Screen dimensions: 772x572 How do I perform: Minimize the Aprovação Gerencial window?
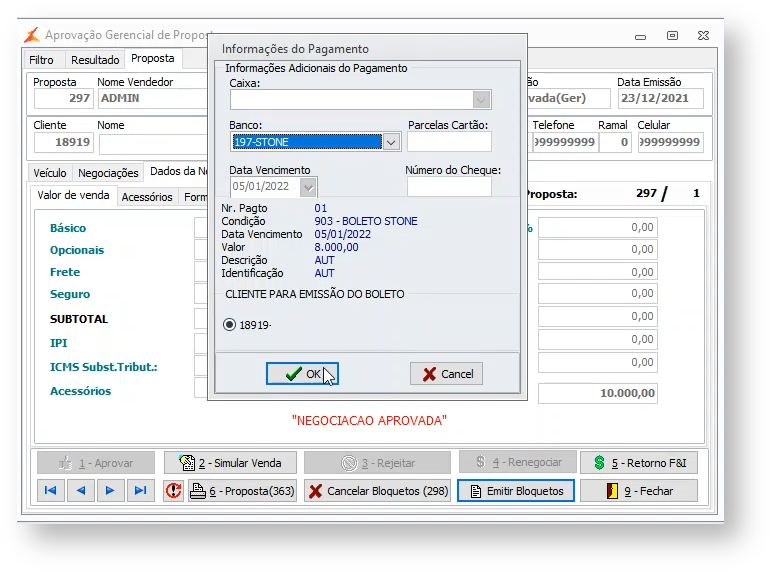point(641,36)
